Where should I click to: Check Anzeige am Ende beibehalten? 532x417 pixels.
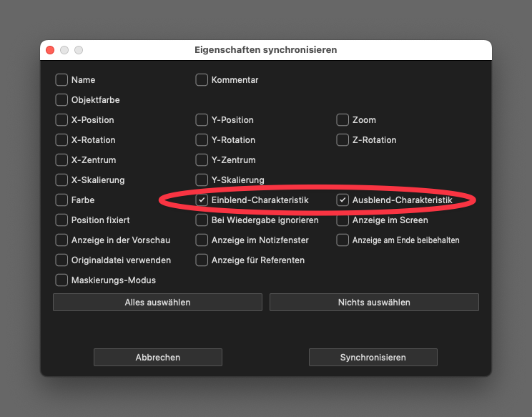coord(343,240)
